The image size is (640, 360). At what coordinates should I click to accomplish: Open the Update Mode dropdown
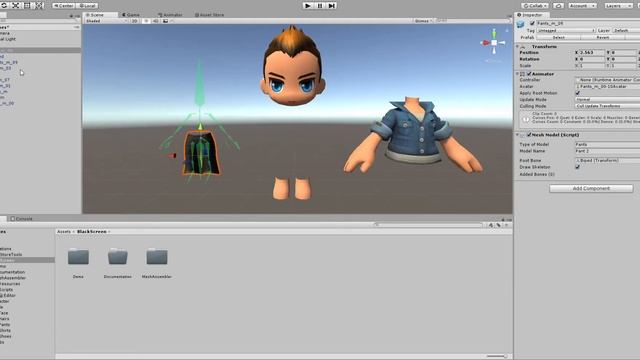(x=607, y=100)
